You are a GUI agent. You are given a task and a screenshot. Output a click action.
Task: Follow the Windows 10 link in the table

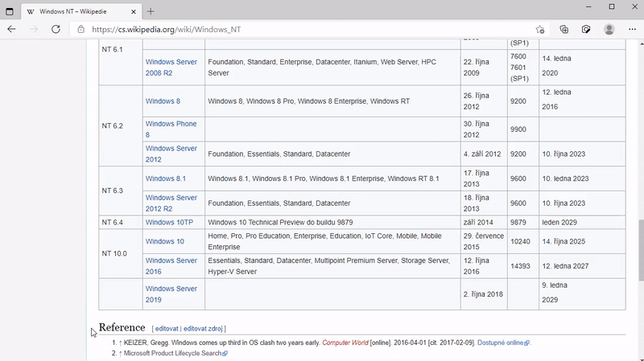(x=164, y=241)
